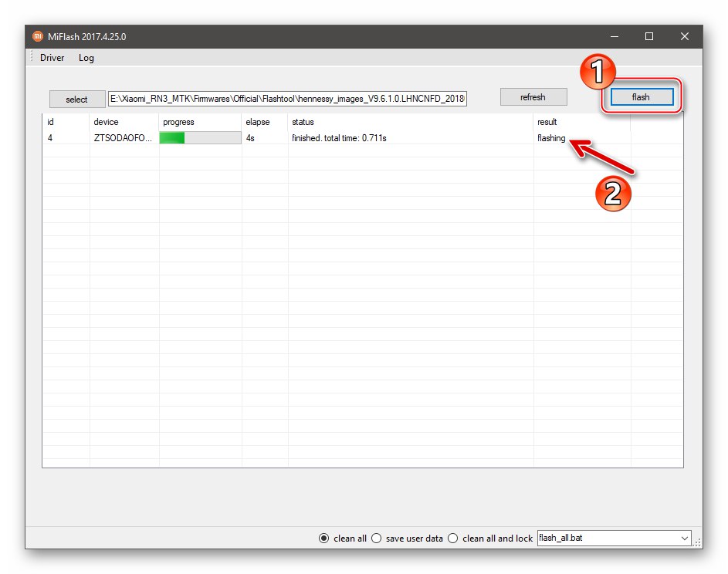Screen dimensions: 728x574
Task: Click the device column header
Action: point(124,122)
